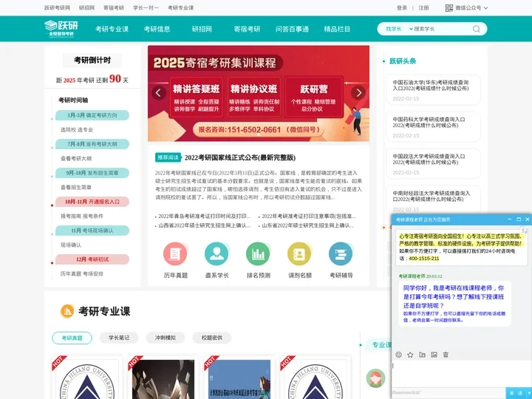532x399 pixels.
Task: Open the 排名预测 chart icon
Action: pos(258,253)
